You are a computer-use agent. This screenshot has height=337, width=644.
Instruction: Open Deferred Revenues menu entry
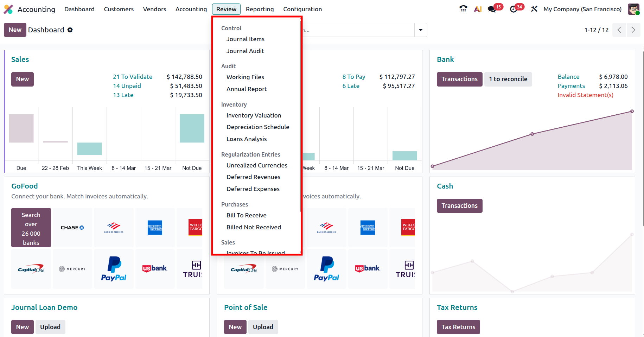(x=253, y=177)
